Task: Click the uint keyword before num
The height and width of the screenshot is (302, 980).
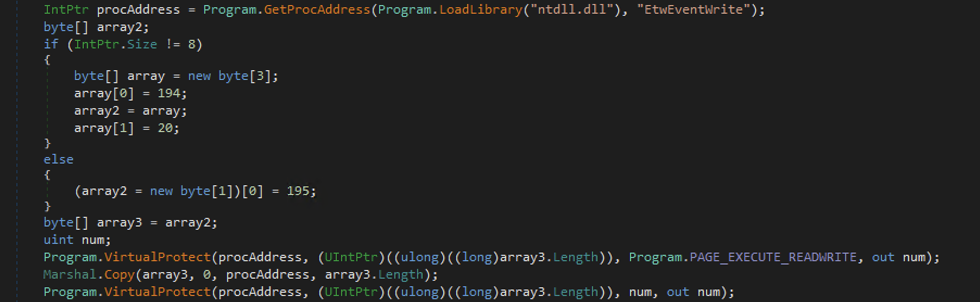Action: pyautogui.click(x=58, y=240)
